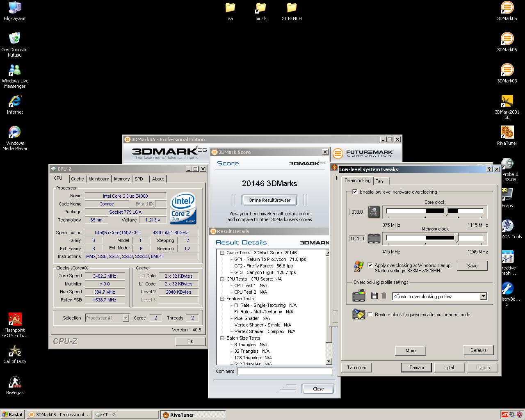
Task: Launch Windows Media Player shortcut
Action: click(15, 138)
